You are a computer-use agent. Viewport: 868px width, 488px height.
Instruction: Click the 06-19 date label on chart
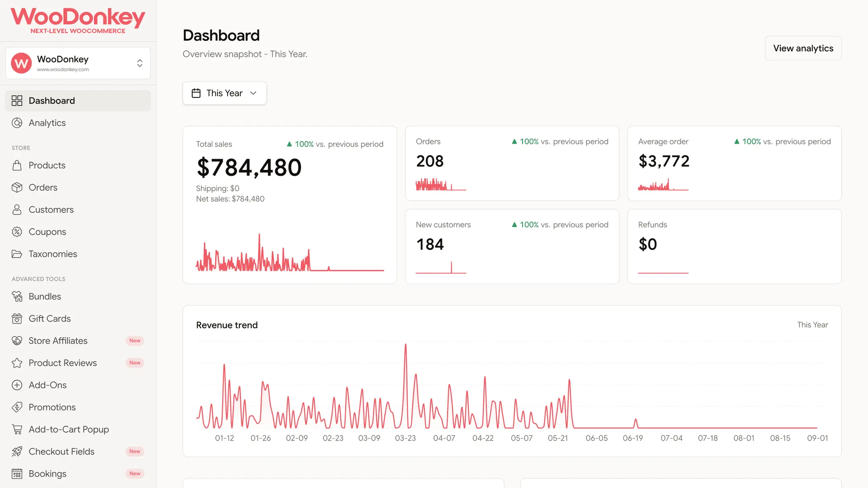coord(633,438)
